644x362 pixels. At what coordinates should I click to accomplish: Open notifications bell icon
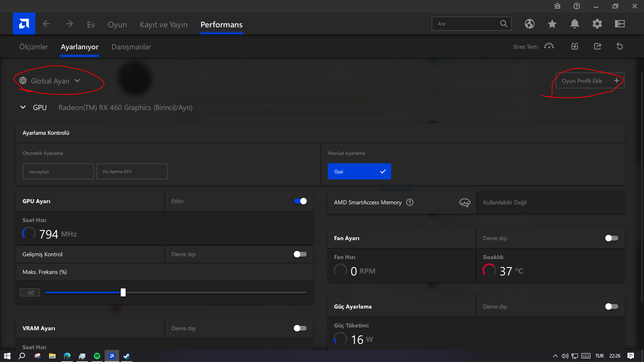575,24
